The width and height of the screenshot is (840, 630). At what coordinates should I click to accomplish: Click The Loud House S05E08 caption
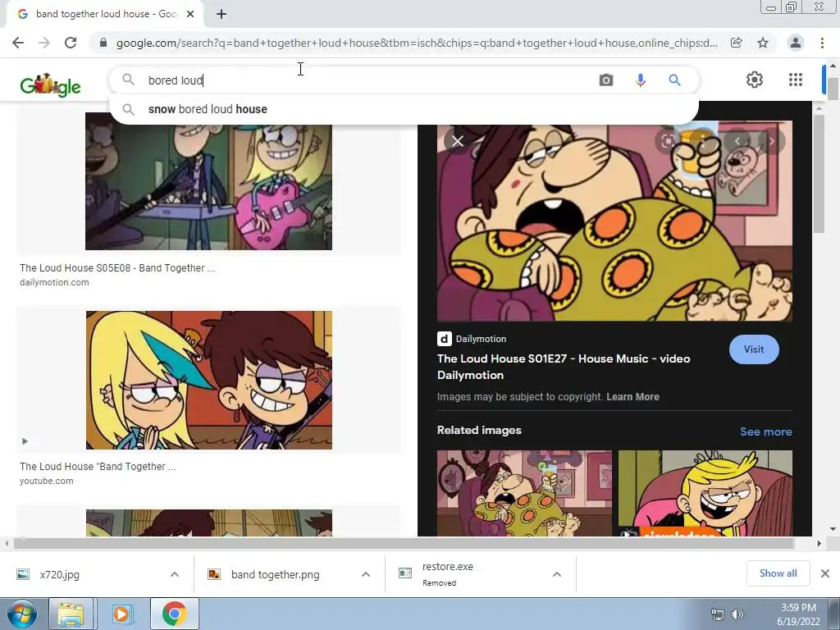click(x=117, y=268)
